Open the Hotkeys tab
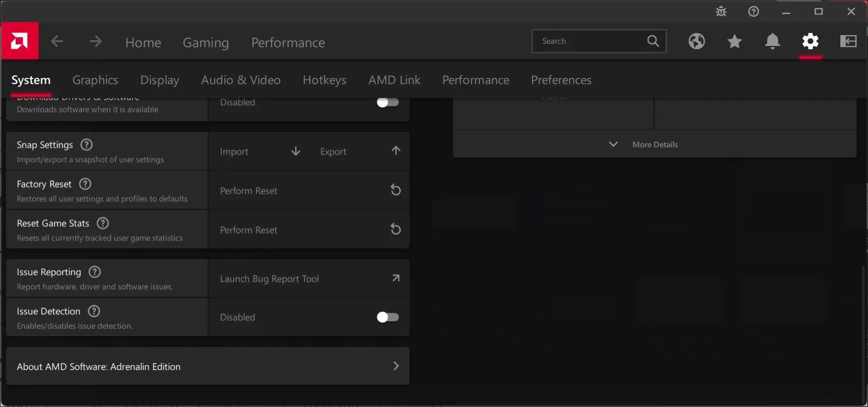Viewport: 868px width, 407px height. point(325,80)
